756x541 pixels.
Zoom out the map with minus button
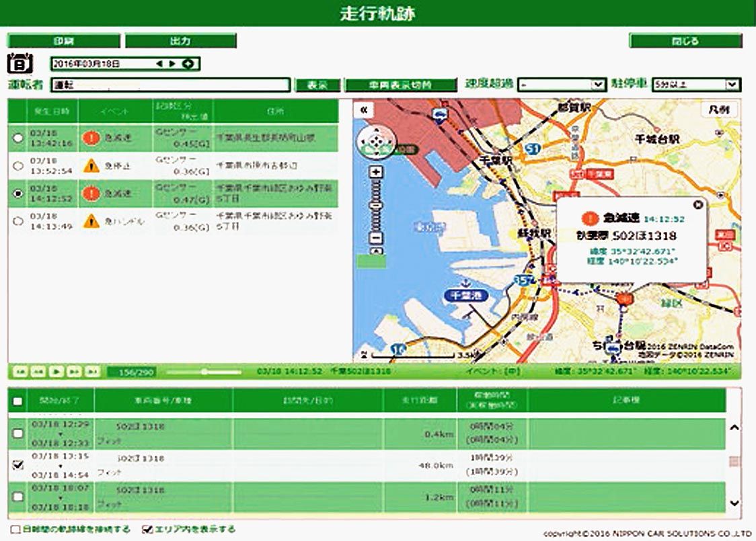[x=377, y=238]
